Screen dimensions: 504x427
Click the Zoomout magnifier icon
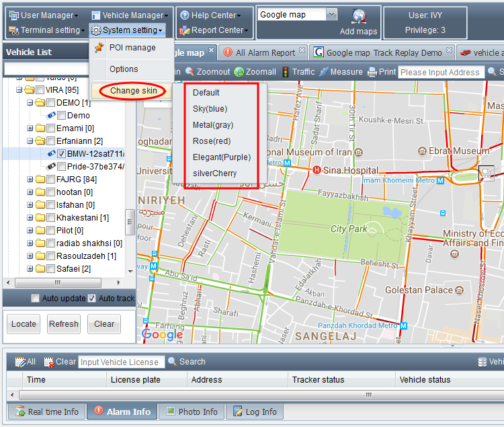pos(190,72)
